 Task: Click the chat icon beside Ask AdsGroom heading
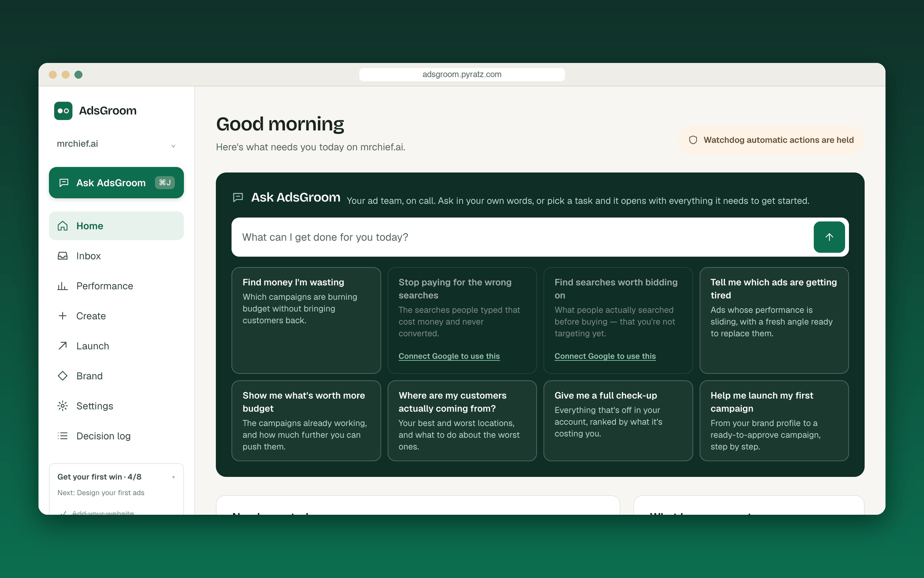[x=238, y=197]
